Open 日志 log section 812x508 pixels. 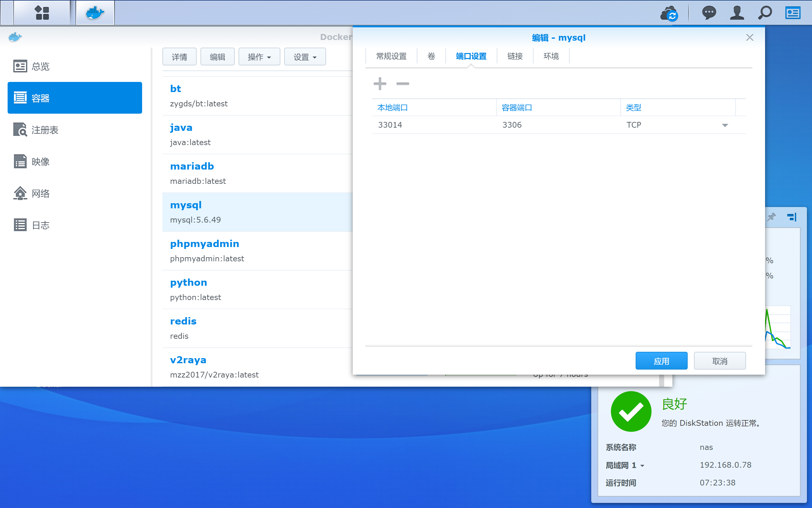(x=75, y=225)
